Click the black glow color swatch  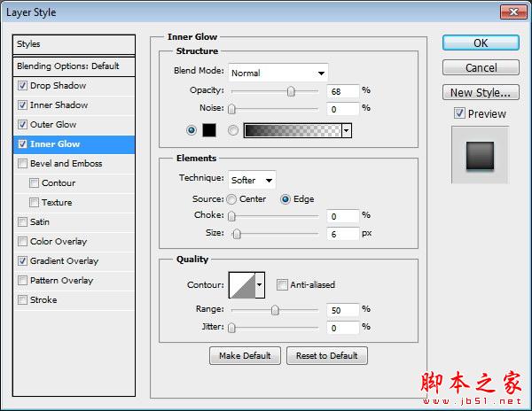click(209, 130)
